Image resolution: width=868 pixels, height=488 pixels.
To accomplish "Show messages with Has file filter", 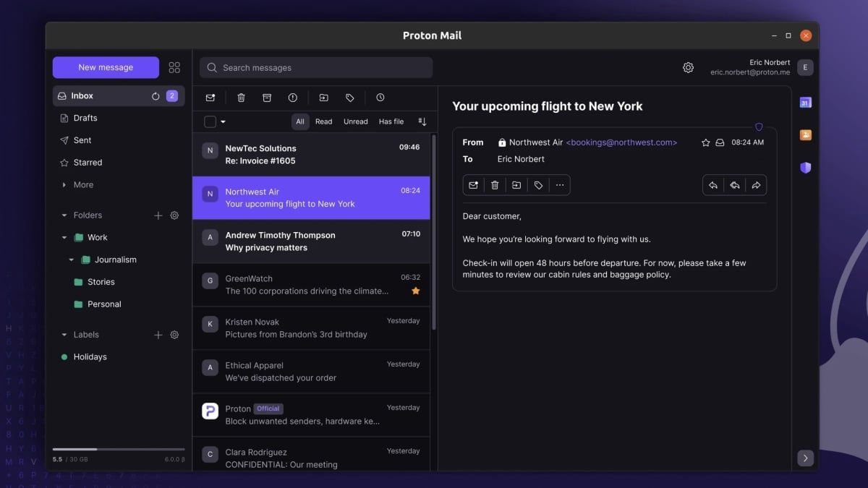I will [x=391, y=121].
